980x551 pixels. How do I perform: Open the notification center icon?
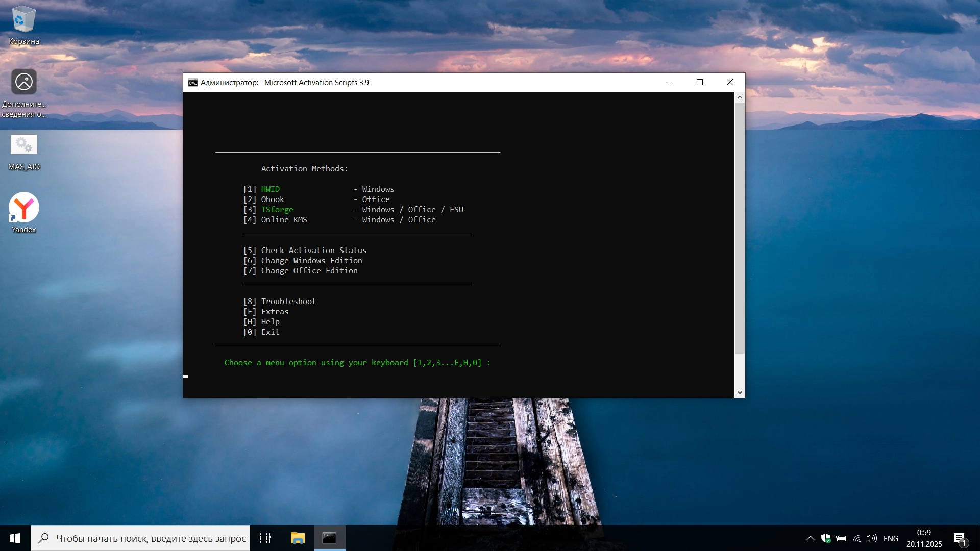click(960, 538)
